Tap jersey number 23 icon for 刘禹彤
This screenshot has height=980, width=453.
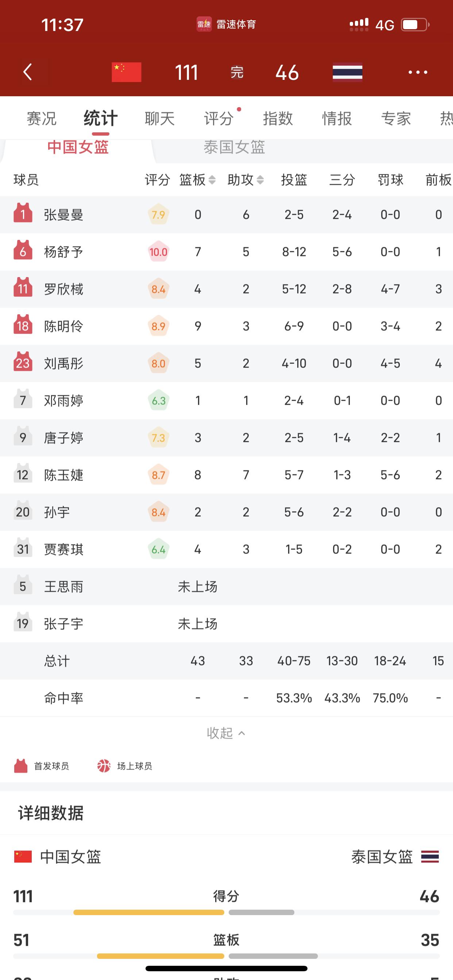(23, 362)
